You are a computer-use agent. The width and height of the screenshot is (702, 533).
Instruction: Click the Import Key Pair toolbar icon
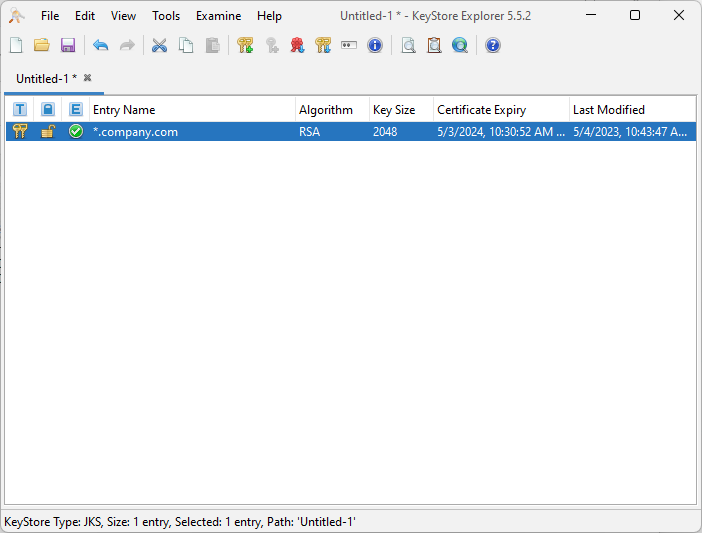(x=323, y=45)
